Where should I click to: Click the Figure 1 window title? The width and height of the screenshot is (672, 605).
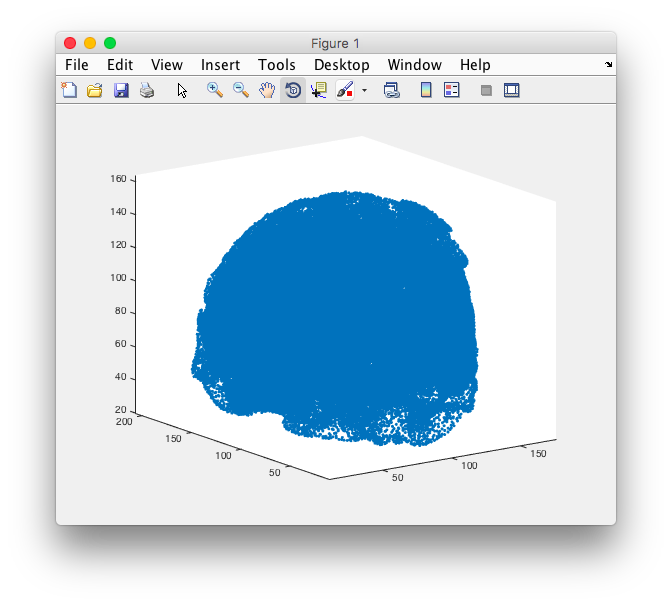[335, 43]
